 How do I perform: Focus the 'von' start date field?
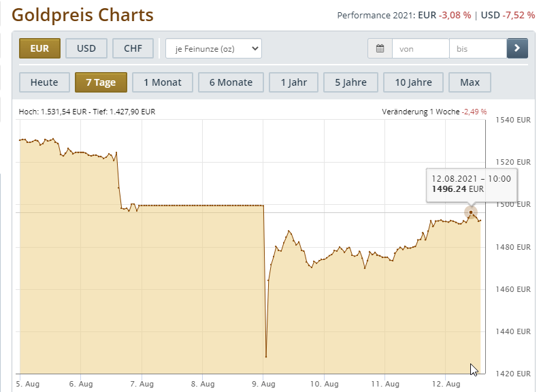pyautogui.click(x=421, y=48)
